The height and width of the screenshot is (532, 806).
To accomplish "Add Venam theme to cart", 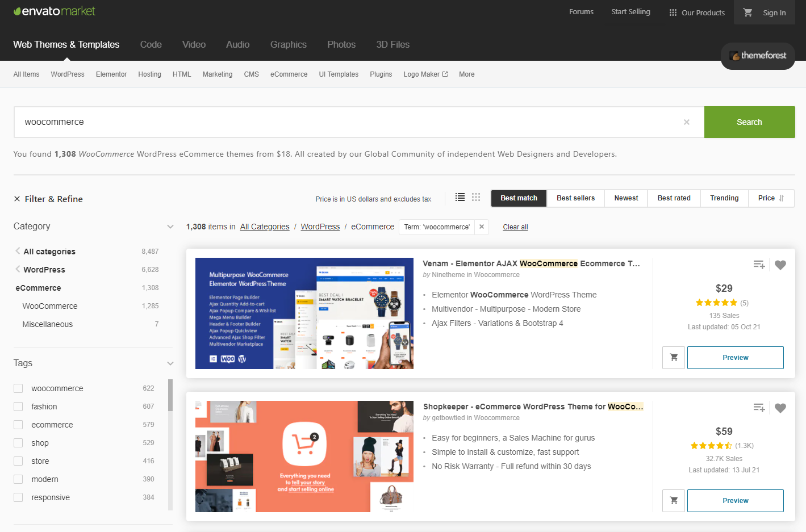I will pyautogui.click(x=674, y=358).
